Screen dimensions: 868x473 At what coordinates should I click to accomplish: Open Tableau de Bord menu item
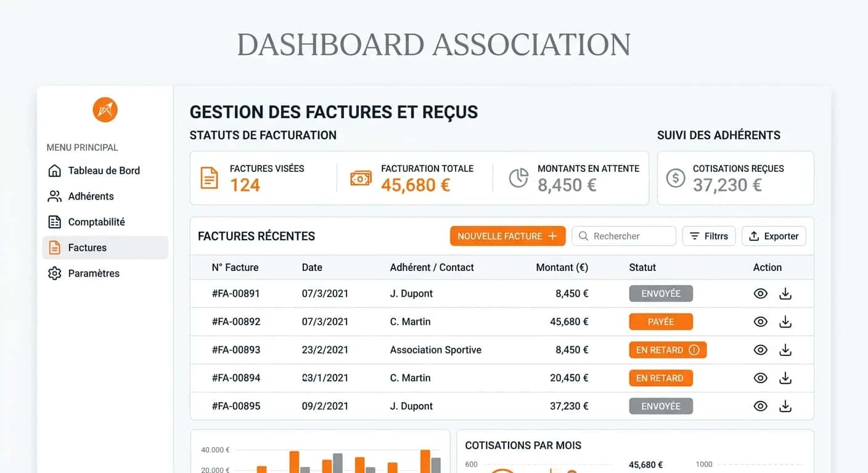tap(105, 171)
